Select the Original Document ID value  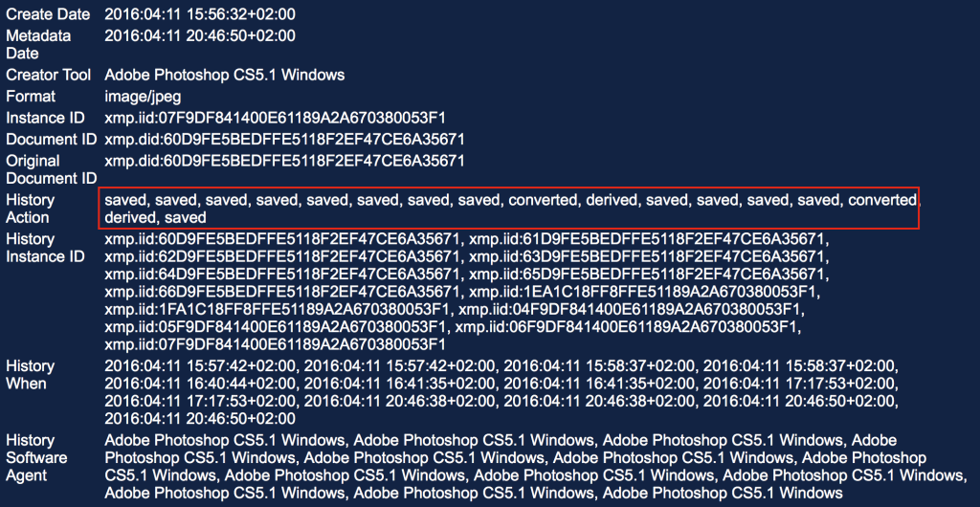click(284, 161)
